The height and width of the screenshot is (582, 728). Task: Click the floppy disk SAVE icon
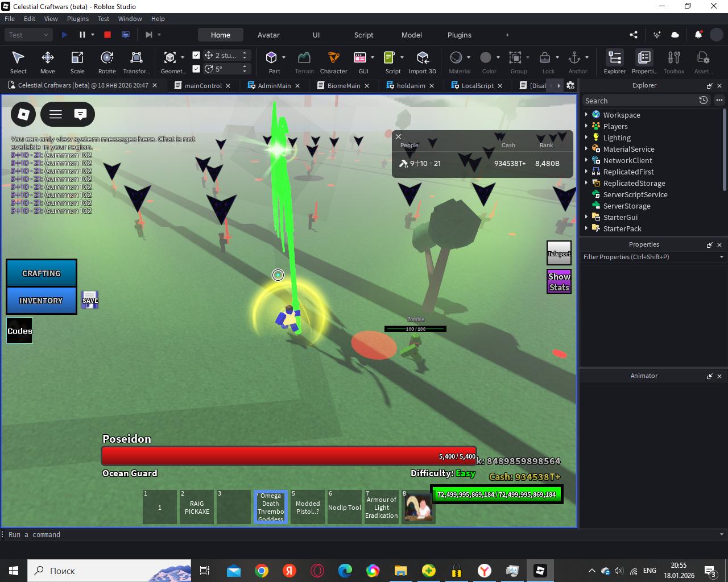[x=90, y=300]
